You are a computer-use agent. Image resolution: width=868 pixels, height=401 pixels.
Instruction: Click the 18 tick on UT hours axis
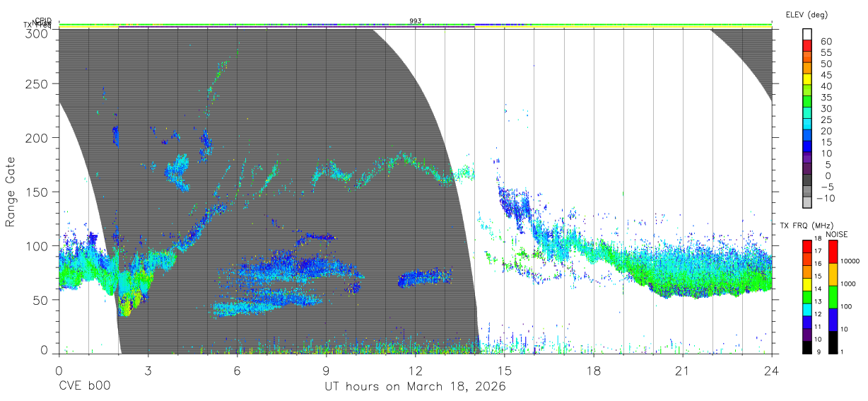coord(594,371)
